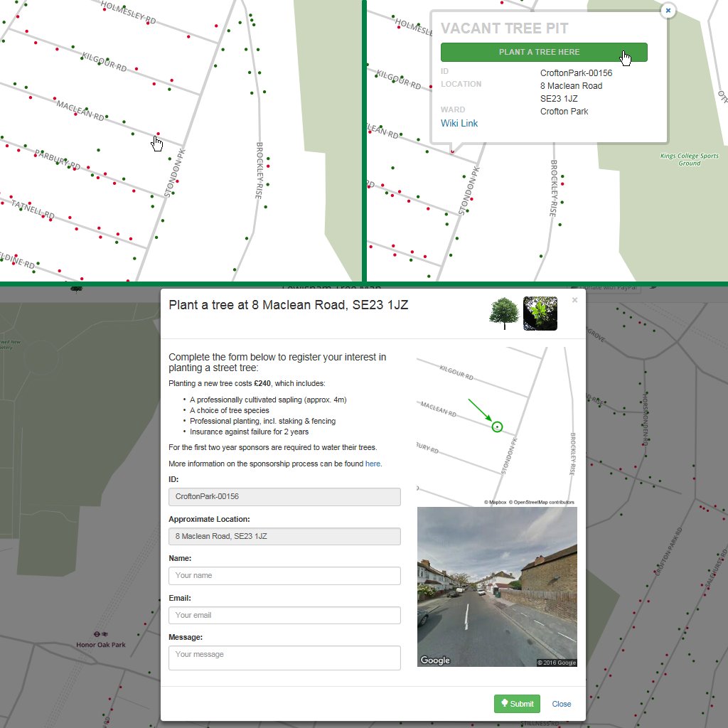The height and width of the screenshot is (728, 728).
Task: Click the Google Street View image
Action: [497, 587]
